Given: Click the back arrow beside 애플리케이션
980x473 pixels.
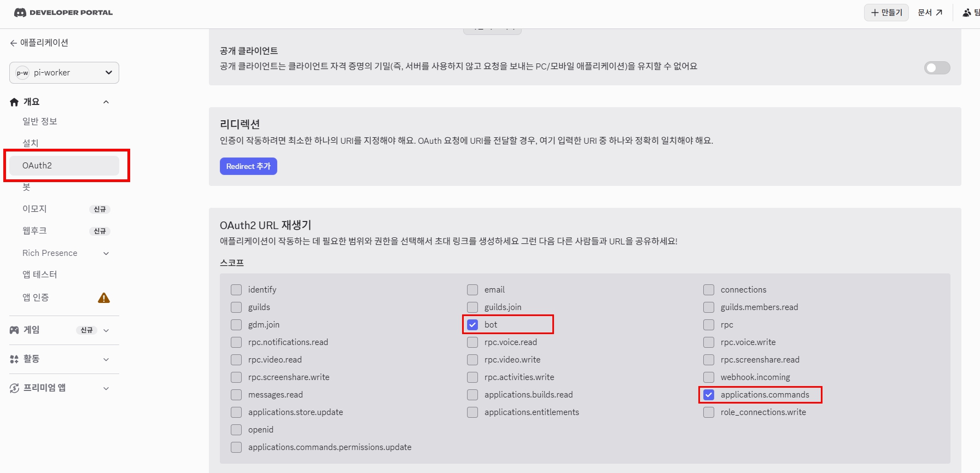Looking at the screenshot, I should pos(13,43).
